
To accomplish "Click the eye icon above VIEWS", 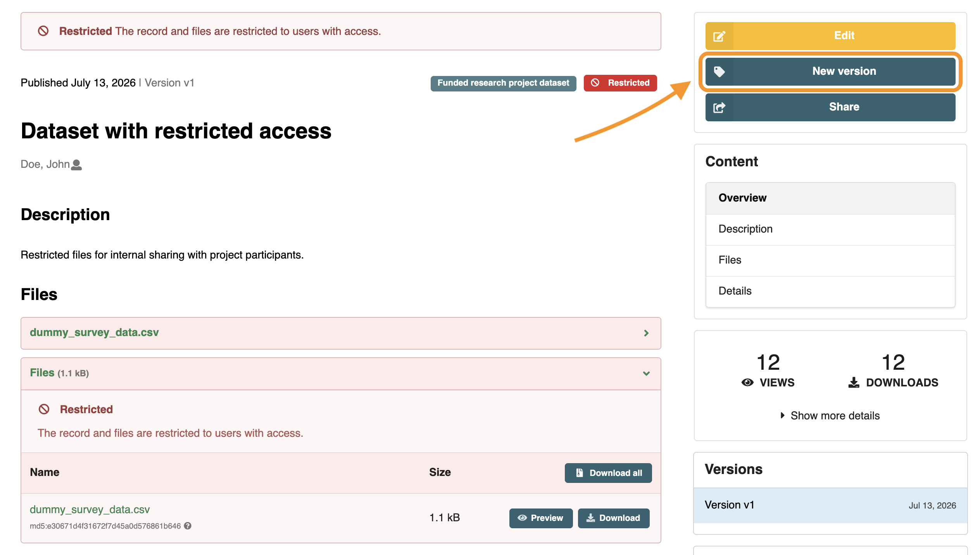I will [x=747, y=383].
